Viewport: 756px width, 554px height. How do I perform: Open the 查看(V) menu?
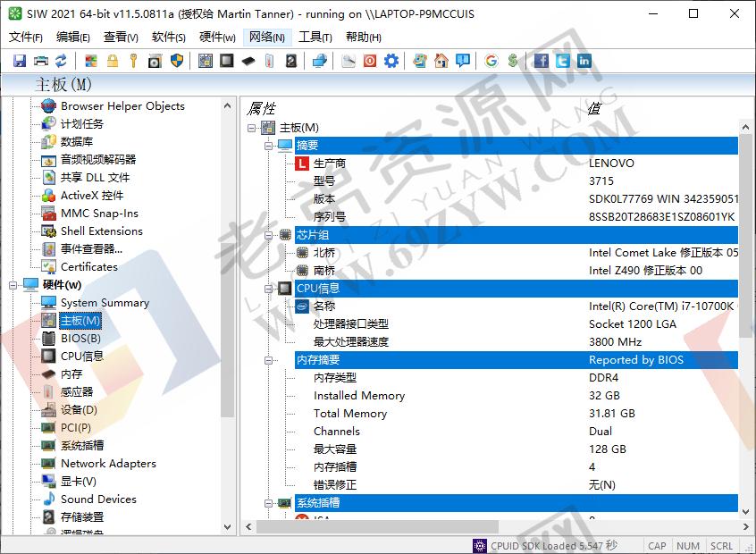121,38
